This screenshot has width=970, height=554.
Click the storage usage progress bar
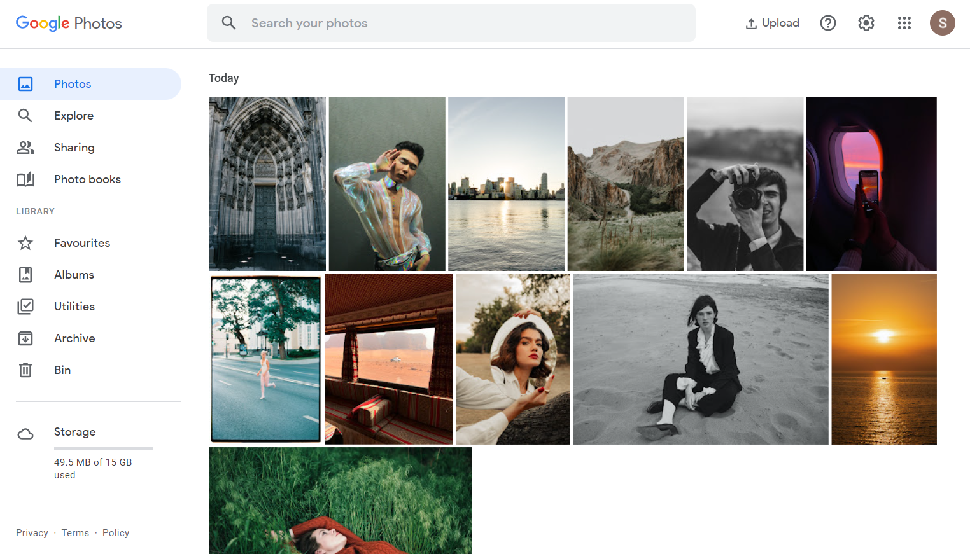(x=103, y=448)
